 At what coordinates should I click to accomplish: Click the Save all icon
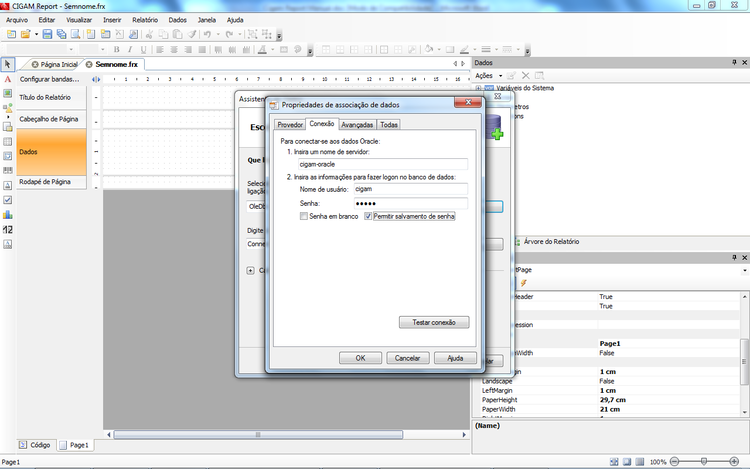(61, 34)
